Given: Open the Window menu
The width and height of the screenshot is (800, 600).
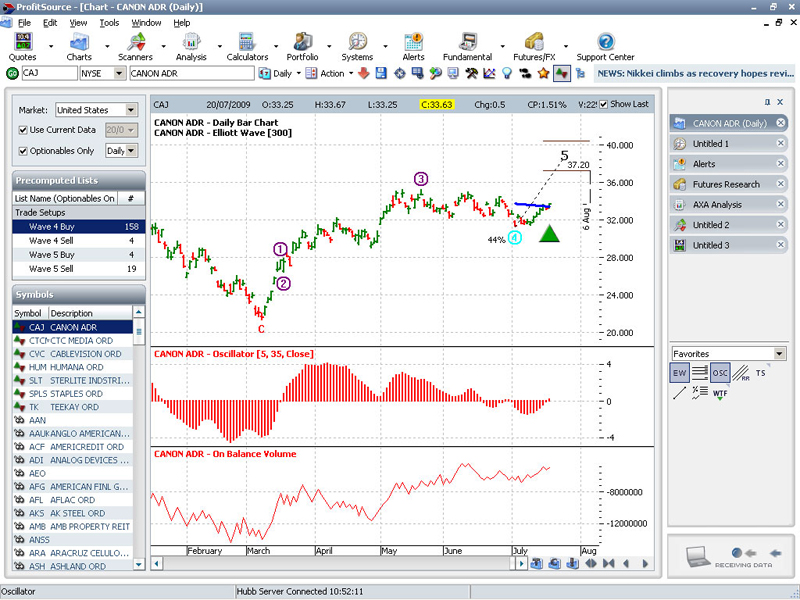Looking at the screenshot, I should coord(146,23).
